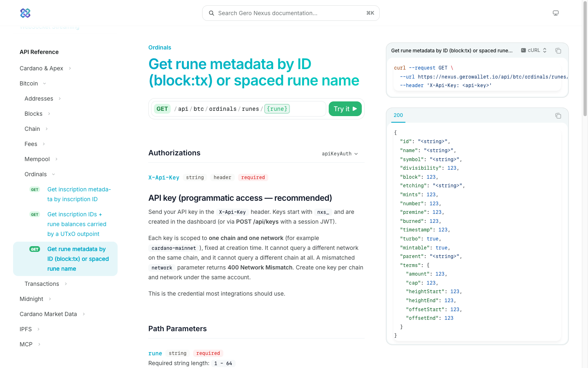
Task: Click the Try it button
Action: pos(345,109)
